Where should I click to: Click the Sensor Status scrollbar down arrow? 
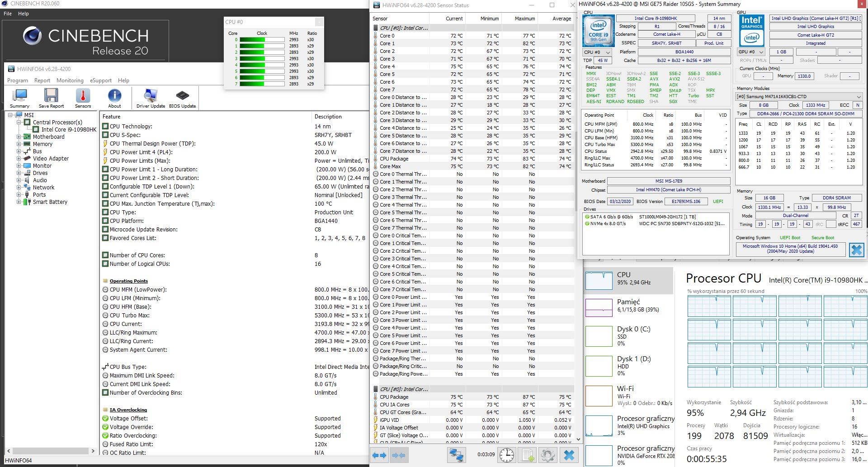(578, 439)
